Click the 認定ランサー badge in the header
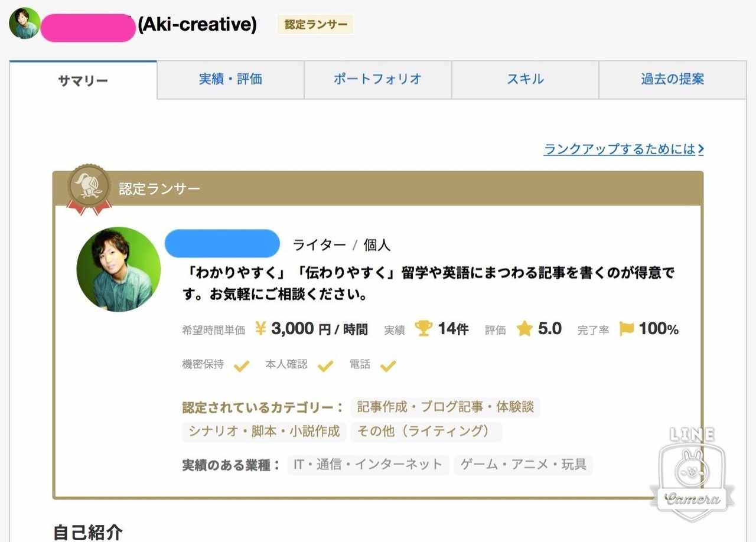 click(x=315, y=25)
